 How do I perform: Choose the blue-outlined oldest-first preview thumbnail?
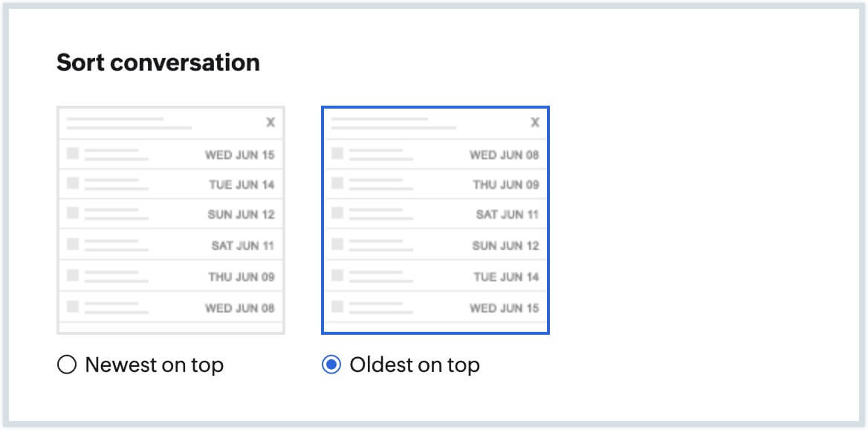435,220
